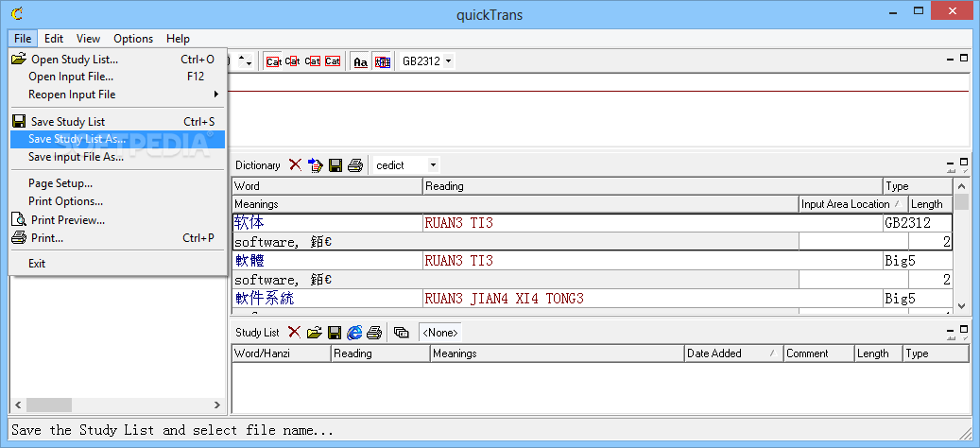
Task: Open the Options menu
Action: pyautogui.click(x=133, y=39)
